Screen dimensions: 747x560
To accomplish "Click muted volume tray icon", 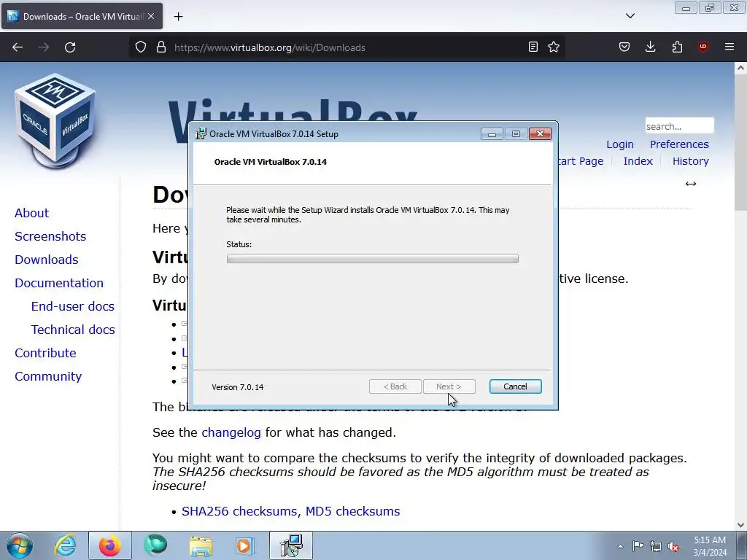I will point(673,546).
